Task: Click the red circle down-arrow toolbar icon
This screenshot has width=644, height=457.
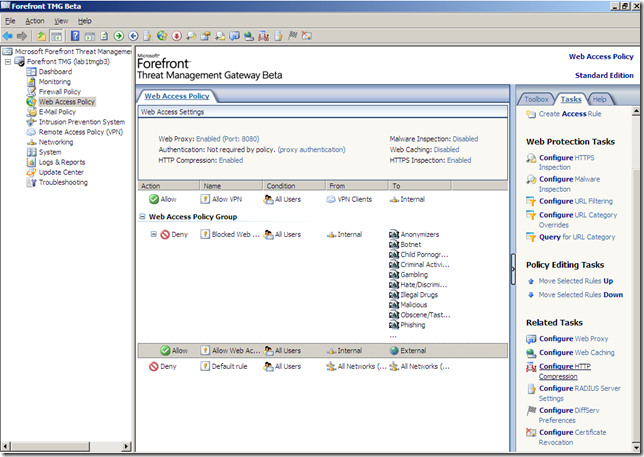Action: pos(177,36)
